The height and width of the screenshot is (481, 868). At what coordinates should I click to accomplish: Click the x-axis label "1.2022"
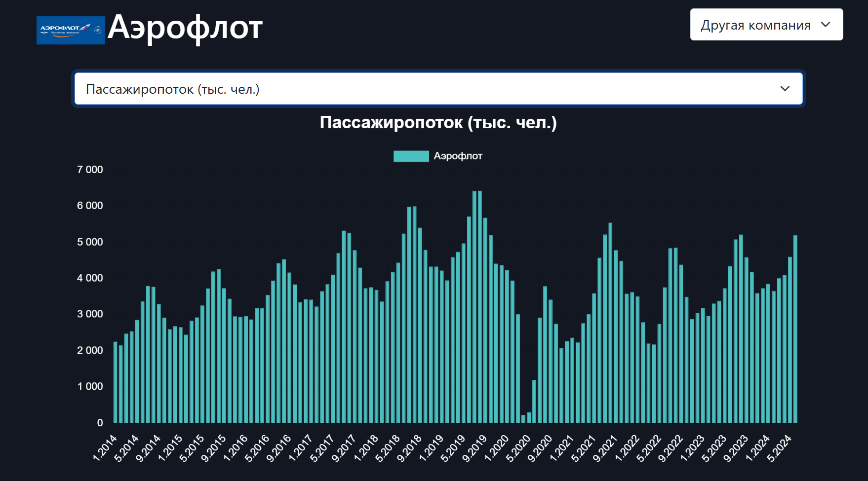point(628,448)
